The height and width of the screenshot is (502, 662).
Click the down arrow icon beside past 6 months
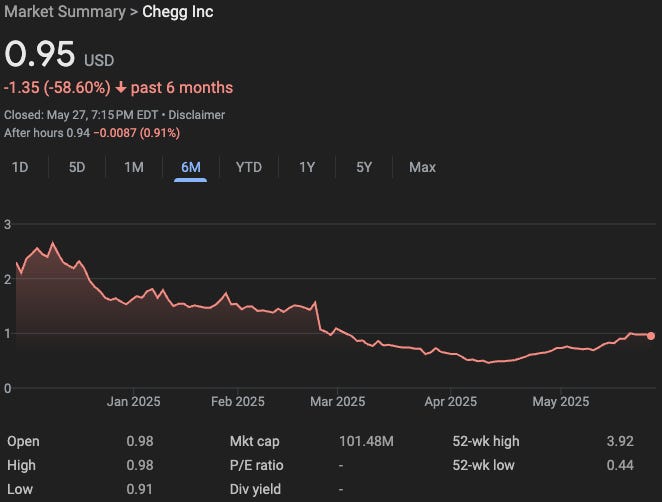(x=121, y=88)
